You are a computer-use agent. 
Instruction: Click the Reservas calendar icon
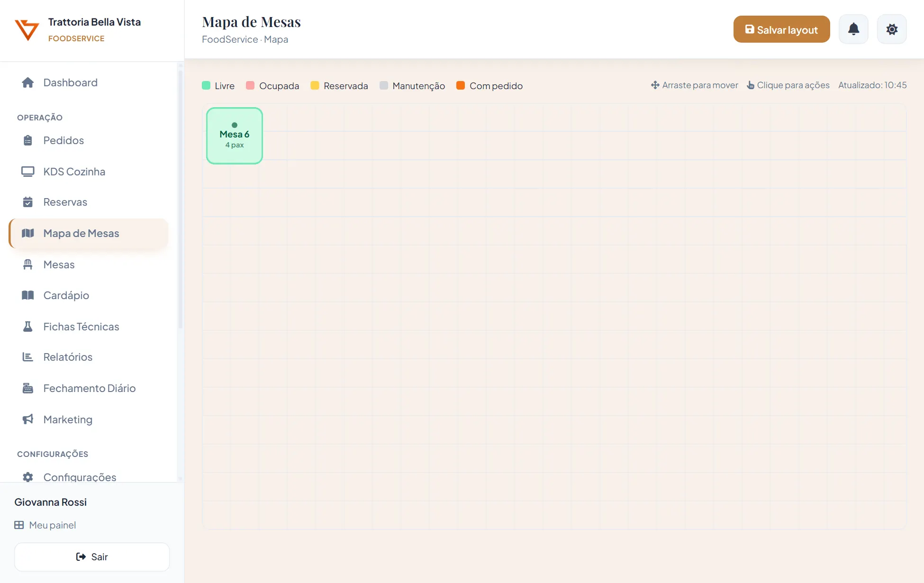(x=28, y=202)
